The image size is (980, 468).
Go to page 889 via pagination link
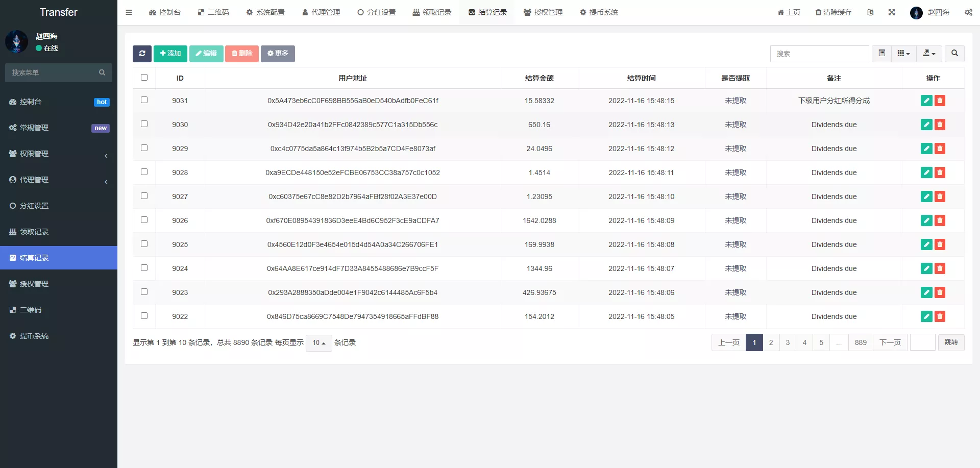pos(861,342)
